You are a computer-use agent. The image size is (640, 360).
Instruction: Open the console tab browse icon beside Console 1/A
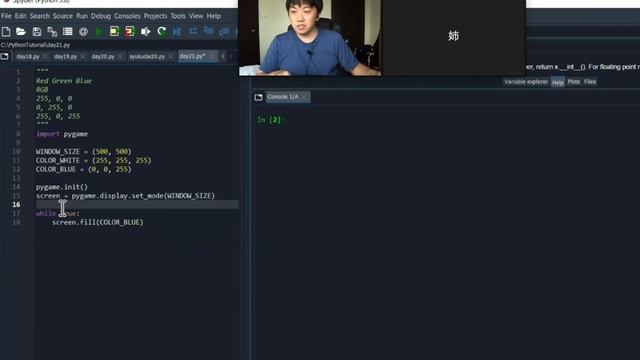point(258,97)
